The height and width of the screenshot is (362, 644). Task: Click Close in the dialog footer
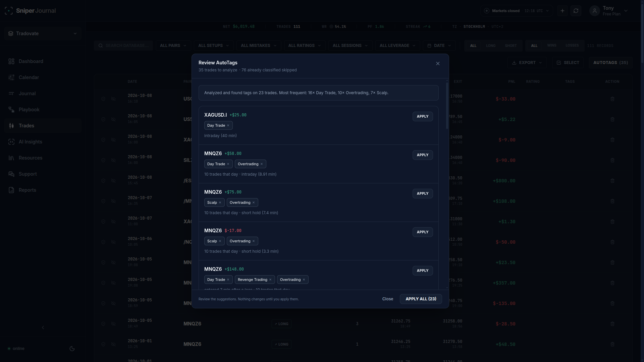[x=388, y=299]
